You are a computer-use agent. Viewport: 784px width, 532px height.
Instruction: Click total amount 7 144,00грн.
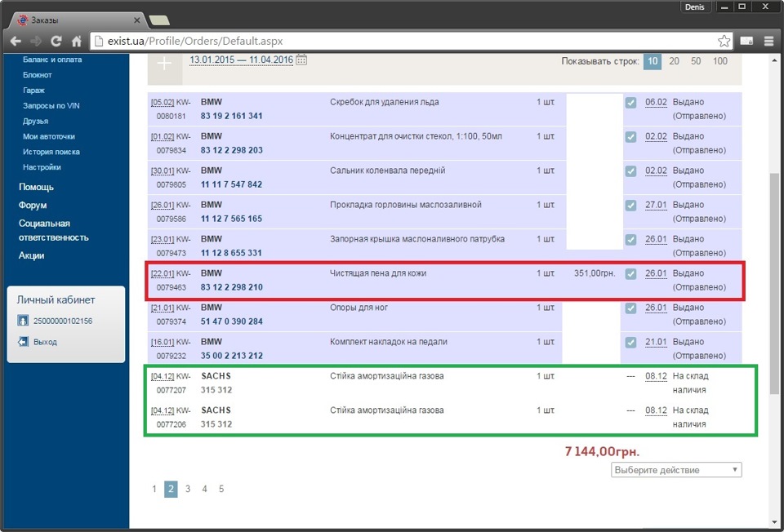point(602,451)
